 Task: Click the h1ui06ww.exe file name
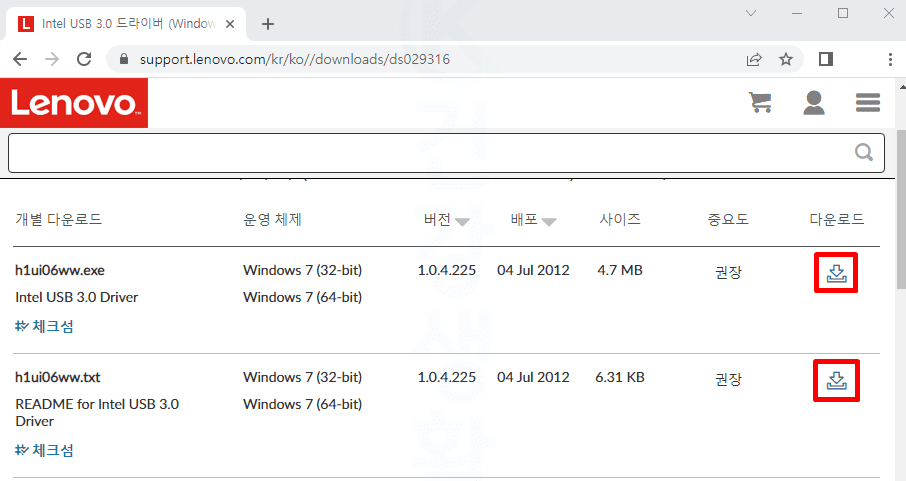point(60,270)
